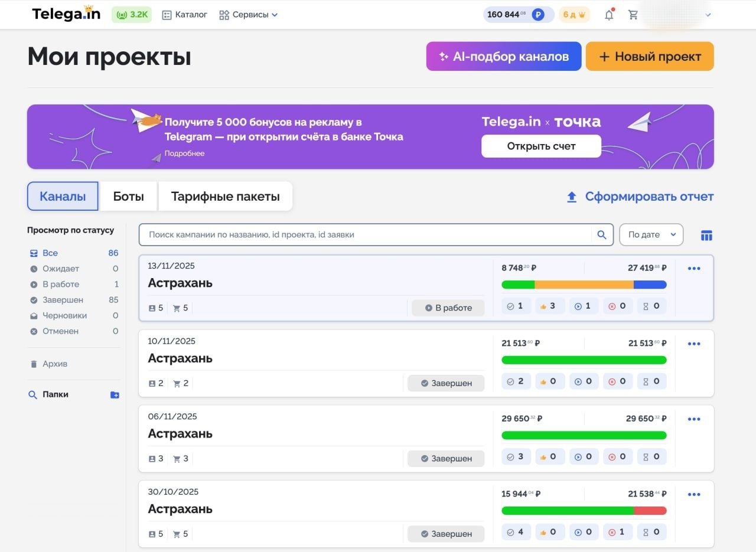Screen dimensions: 756x552
Task: Filter projects by "В работе" status
Action: point(60,284)
